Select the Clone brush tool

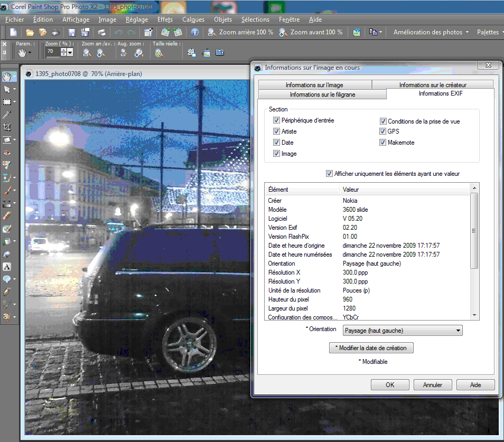tap(7, 177)
